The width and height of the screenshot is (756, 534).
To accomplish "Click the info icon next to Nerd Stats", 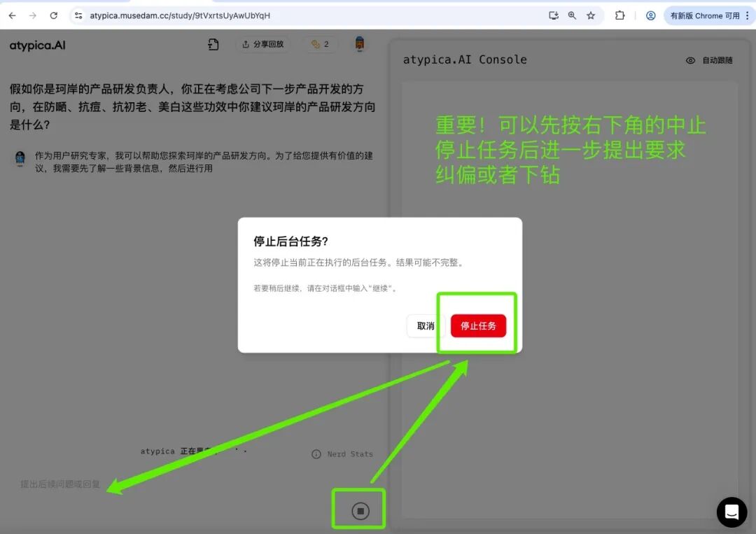I will (316, 454).
